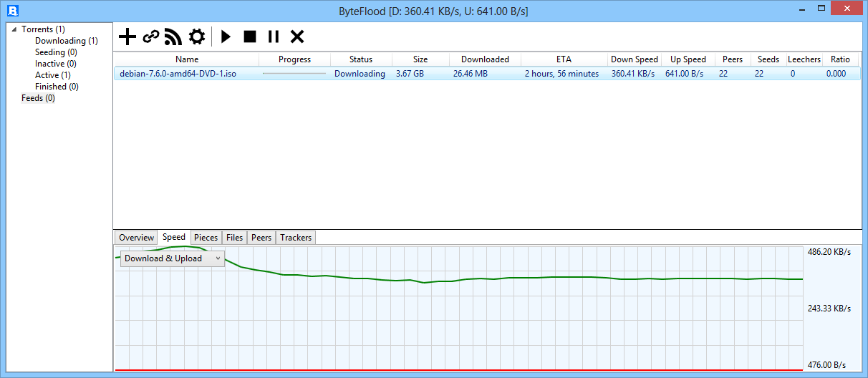The width and height of the screenshot is (868, 378).
Task: Select Feeds (0) in sidebar
Action: (39, 98)
